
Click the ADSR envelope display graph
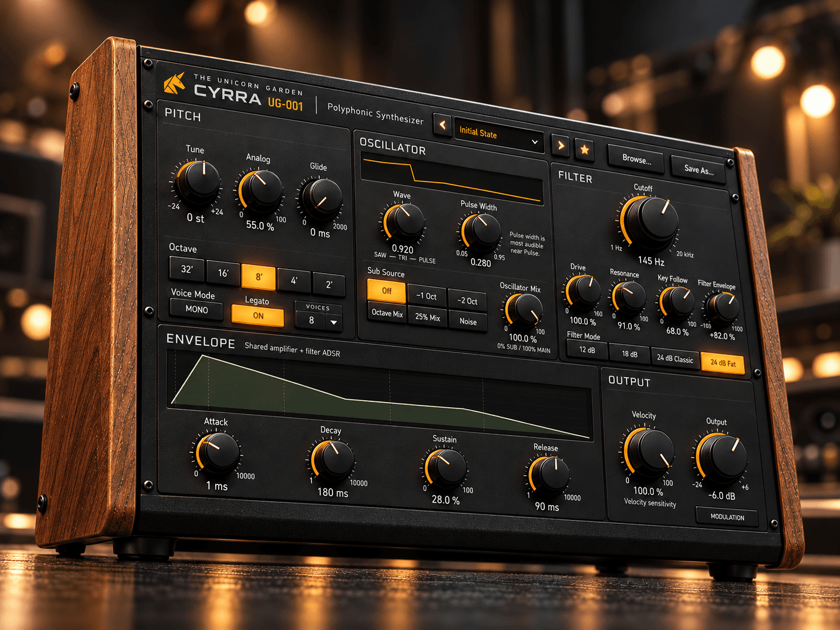click(x=381, y=396)
